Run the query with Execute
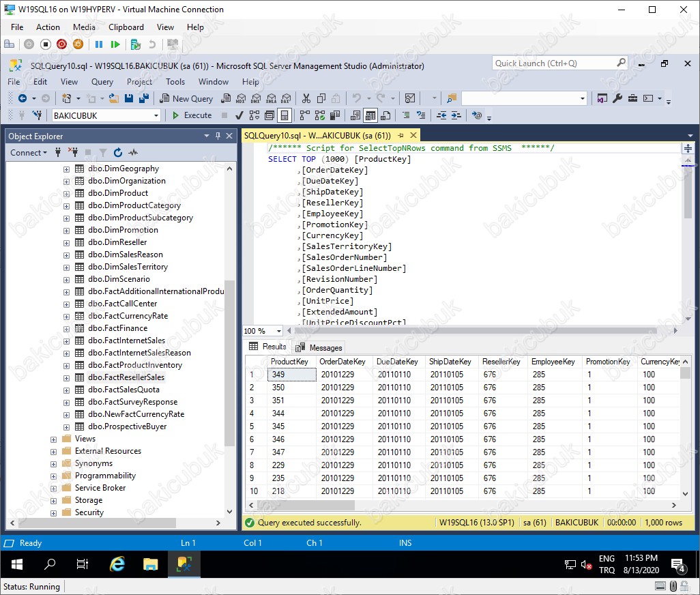700x595 pixels. click(x=192, y=115)
